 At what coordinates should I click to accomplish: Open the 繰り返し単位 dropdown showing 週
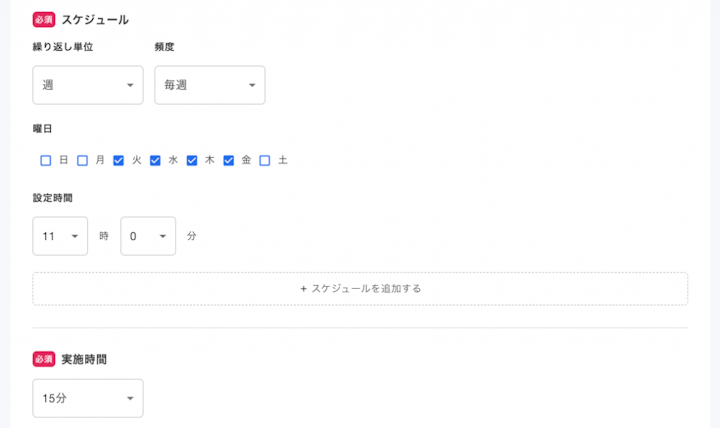(x=88, y=85)
